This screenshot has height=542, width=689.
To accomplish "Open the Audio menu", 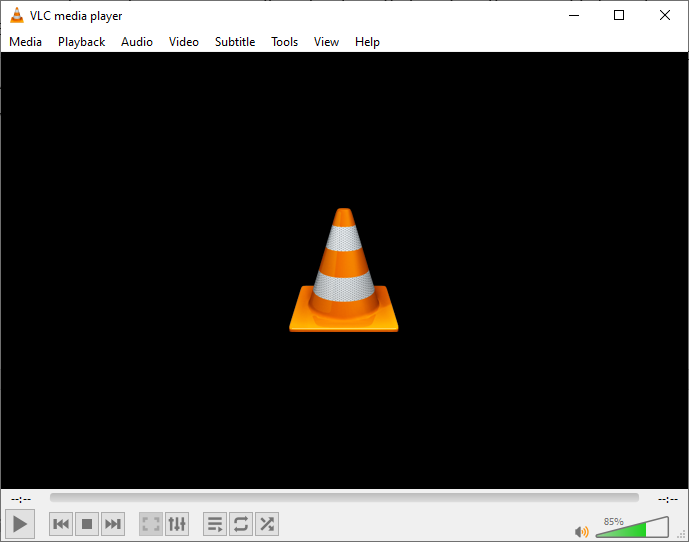I will 137,42.
